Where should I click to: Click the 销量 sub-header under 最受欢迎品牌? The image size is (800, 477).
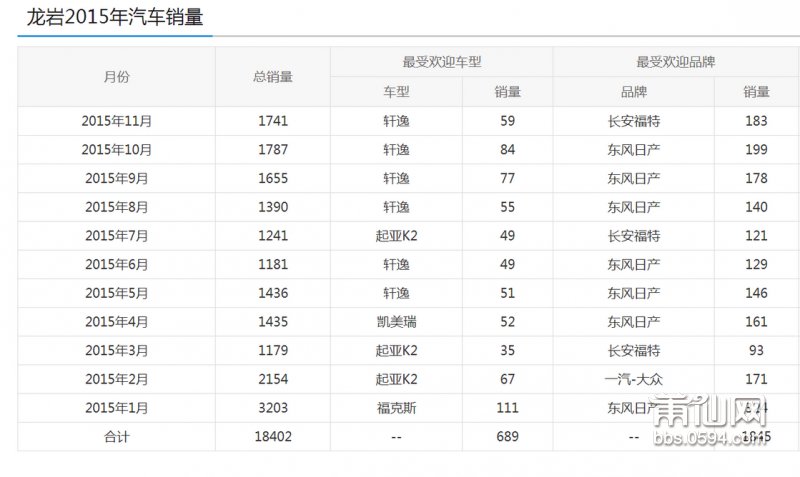pyautogui.click(x=756, y=92)
